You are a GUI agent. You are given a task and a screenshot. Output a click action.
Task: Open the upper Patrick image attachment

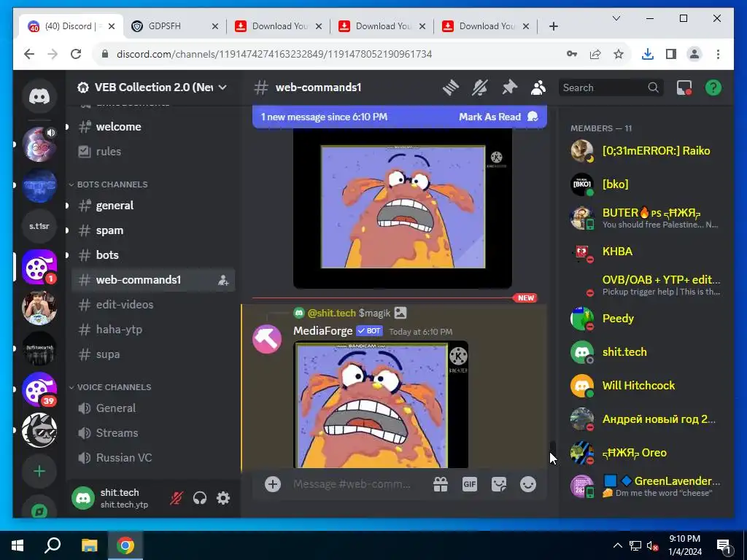point(403,208)
